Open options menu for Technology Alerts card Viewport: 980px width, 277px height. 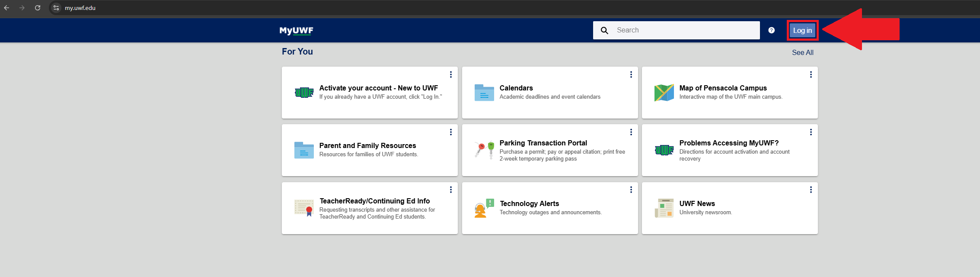631,190
